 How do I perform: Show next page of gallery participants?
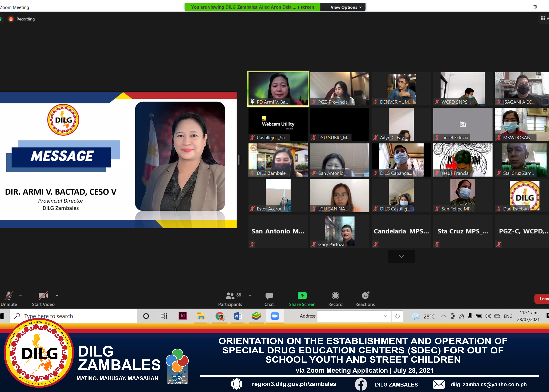401,256
